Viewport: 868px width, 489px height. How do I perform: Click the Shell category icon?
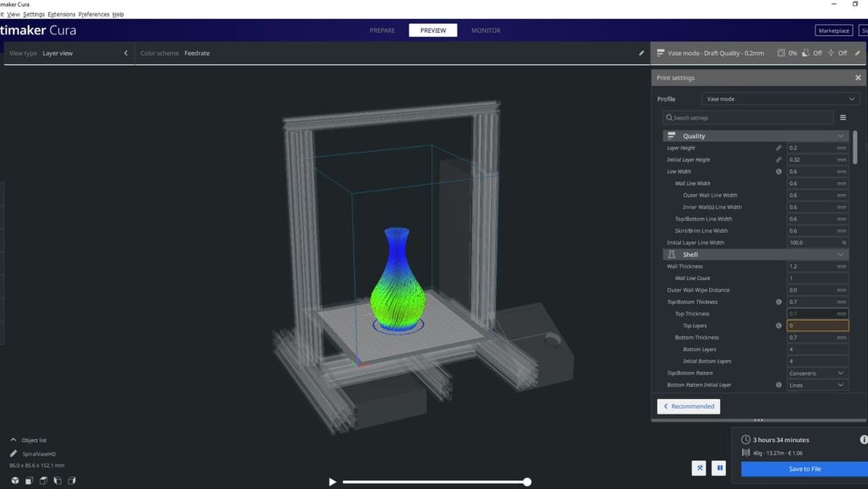[x=671, y=254]
